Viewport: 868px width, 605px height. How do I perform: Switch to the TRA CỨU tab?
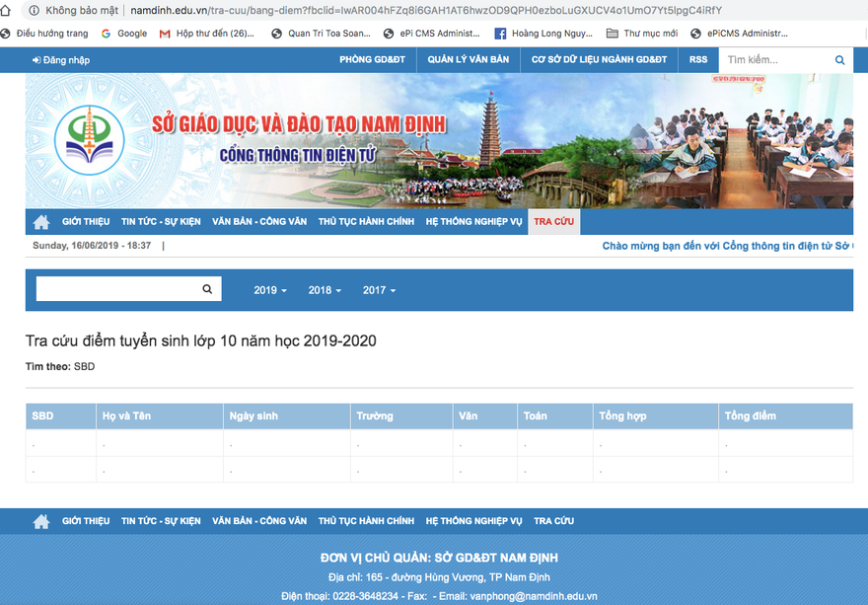[553, 221]
